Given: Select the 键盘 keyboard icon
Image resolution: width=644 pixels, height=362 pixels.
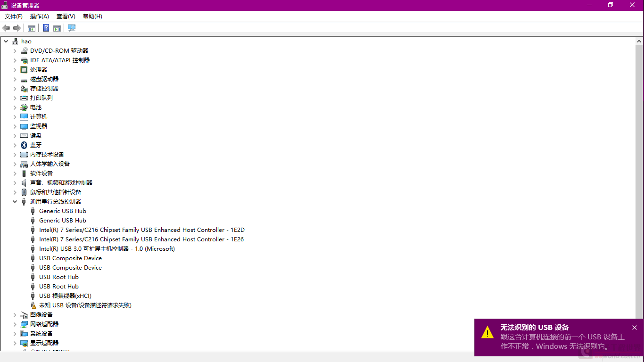Looking at the screenshot, I should click(x=24, y=136).
